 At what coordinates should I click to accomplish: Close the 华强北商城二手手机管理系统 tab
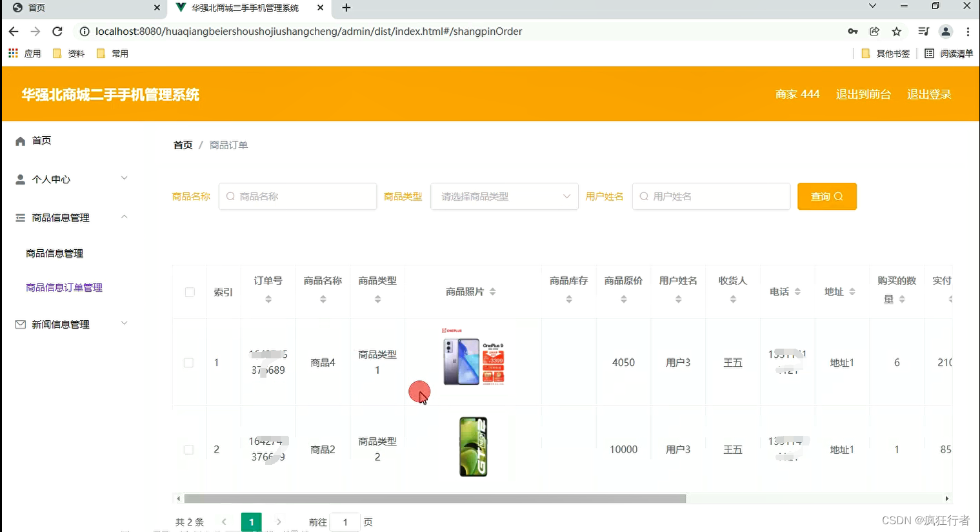pos(321,8)
